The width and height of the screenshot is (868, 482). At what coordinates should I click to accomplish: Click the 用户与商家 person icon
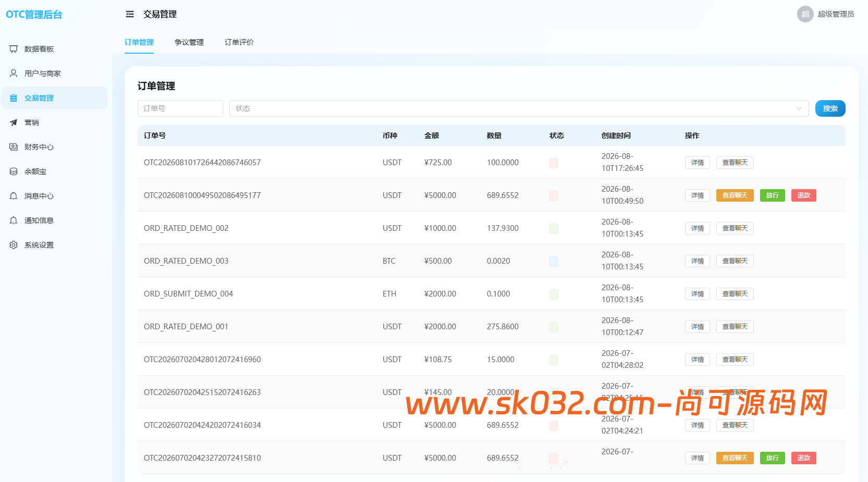point(14,73)
